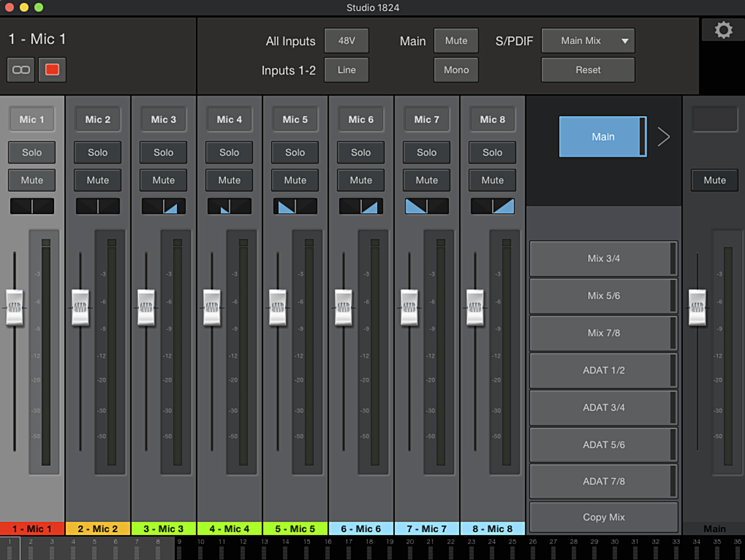Click the Mic 2 channel name button

(97, 120)
